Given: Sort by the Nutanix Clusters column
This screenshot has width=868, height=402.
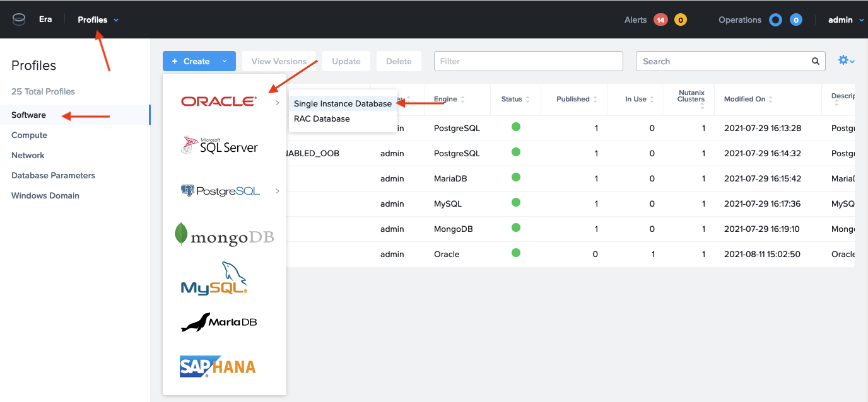Looking at the screenshot, I should tap(691, 100).
